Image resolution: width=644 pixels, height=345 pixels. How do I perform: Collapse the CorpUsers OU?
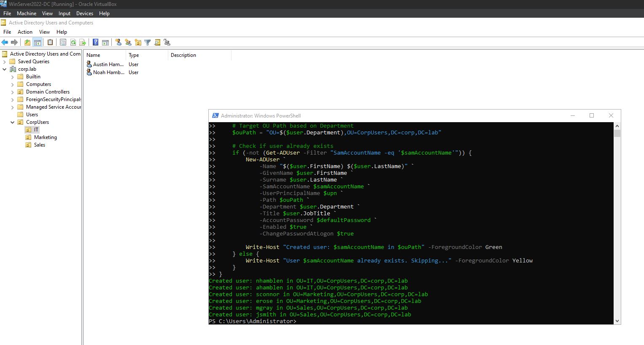pyautogui.click(x=12, y=122)
